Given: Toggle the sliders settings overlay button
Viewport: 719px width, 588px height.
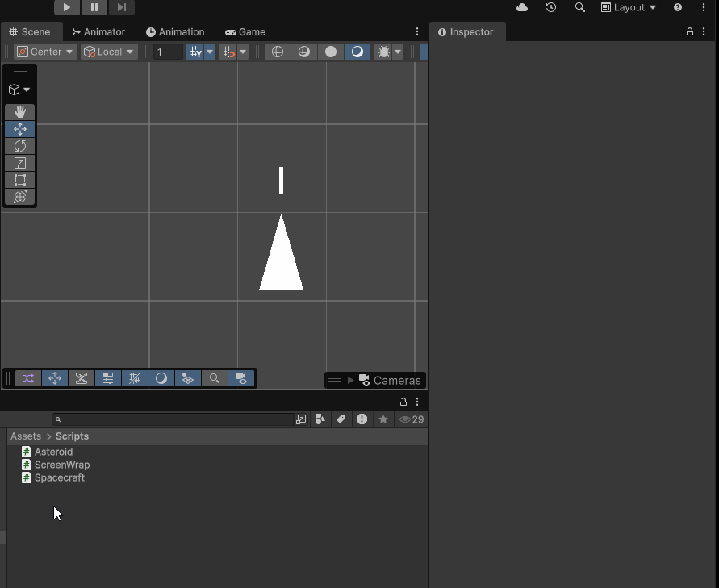Looking at the screenshot, I should [108, 378].
